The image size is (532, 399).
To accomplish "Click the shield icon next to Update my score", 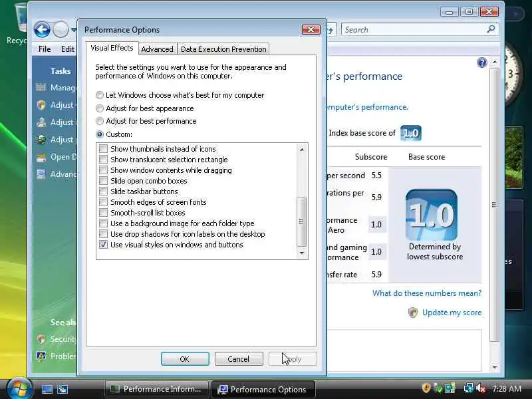I will click(413, 313).
